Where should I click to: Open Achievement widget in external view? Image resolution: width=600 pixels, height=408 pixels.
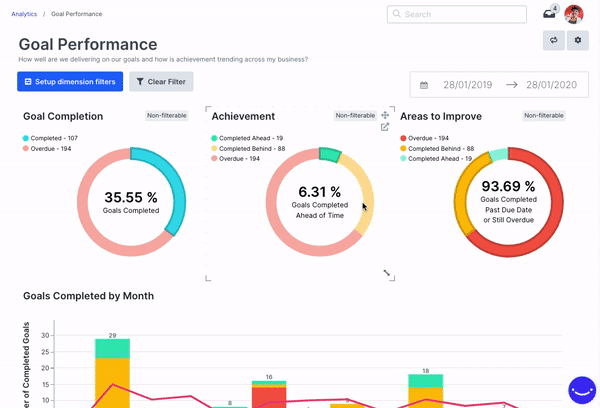point(385,127)
